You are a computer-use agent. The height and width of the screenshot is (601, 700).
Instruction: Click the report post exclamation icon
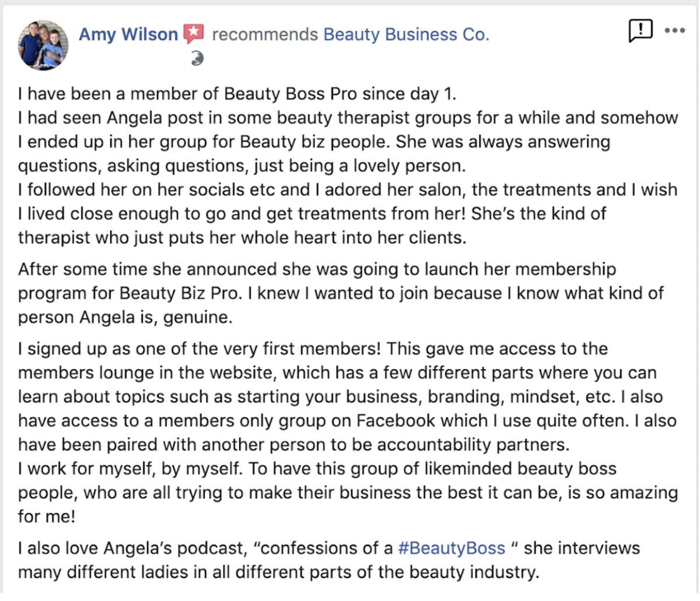tap(640, 30)
